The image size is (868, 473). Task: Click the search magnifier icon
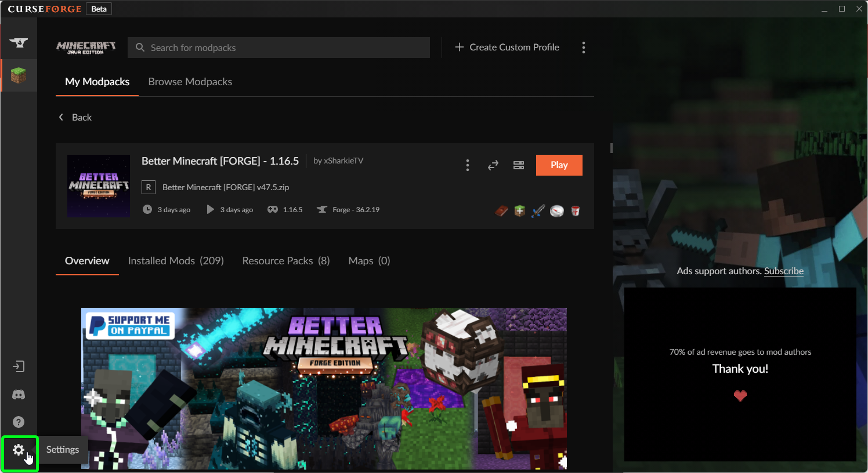pyautogui.click(x=140, y=48)
